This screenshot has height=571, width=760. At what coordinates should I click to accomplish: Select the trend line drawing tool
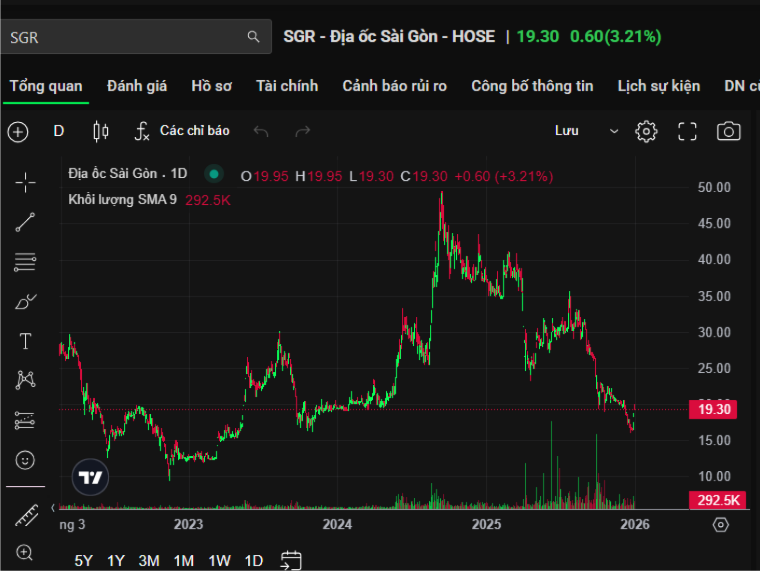[x=25, y=222]
